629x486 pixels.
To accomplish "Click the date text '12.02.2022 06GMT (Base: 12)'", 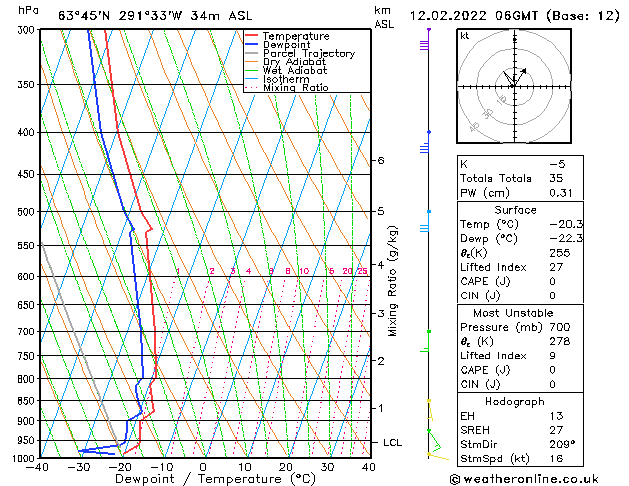I will point(515,16).
